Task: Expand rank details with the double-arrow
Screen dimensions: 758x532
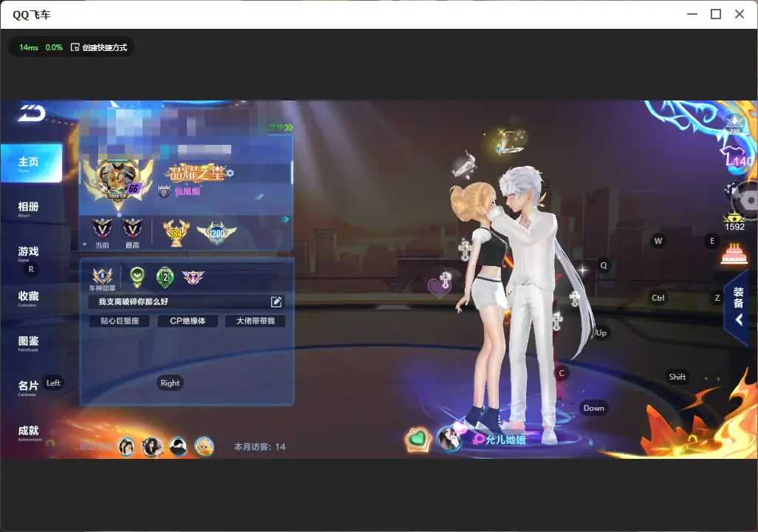Action: coord(284,219)
